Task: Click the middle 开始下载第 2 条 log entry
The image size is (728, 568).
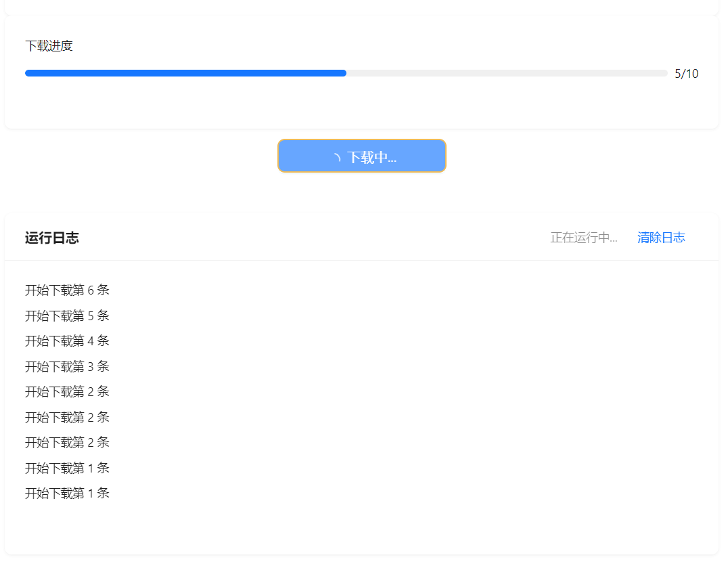Action: pos(67,417)
